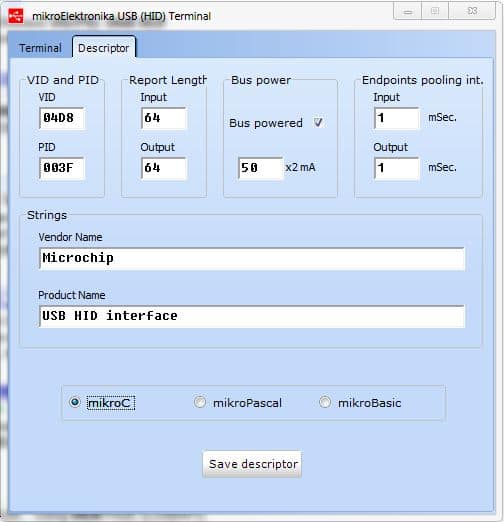The height and width of the screenshot is (522, 504).
Task: Click the mikroElektronika USB app icon
Action: click(x=16, y=16)
